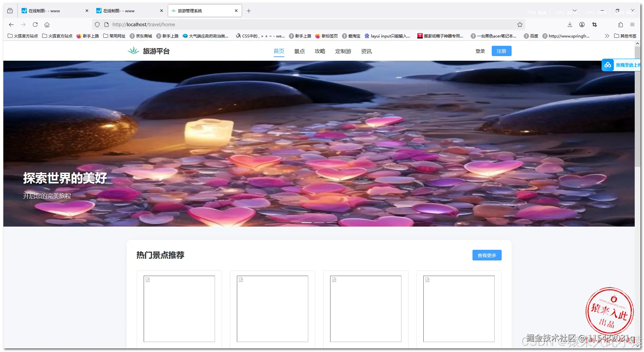Click the 注册 button

pyautogui.click(x=501, y=51)
